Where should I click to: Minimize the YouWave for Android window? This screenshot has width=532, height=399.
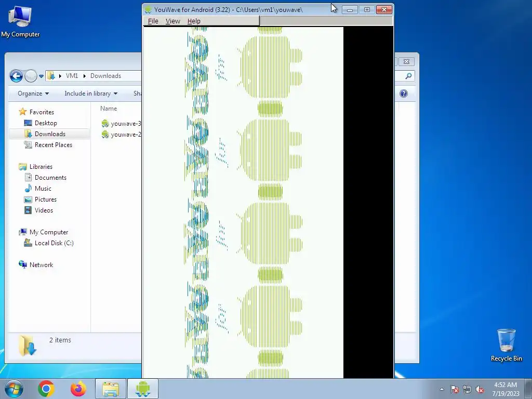pos(350,9)
